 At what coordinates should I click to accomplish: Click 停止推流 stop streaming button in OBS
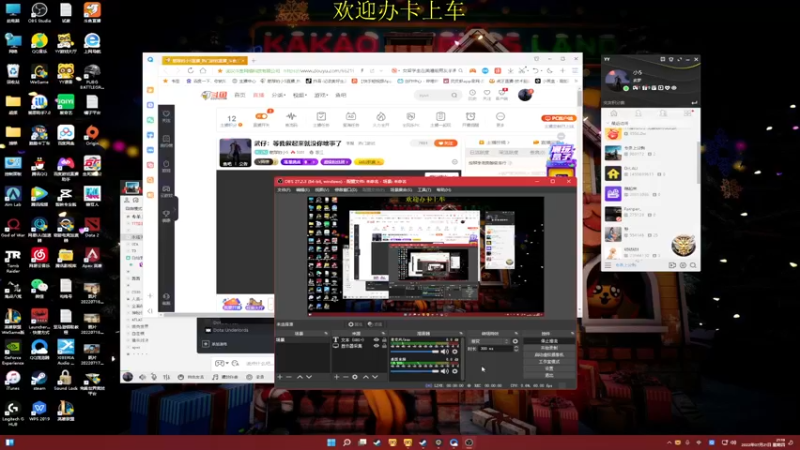549,341
